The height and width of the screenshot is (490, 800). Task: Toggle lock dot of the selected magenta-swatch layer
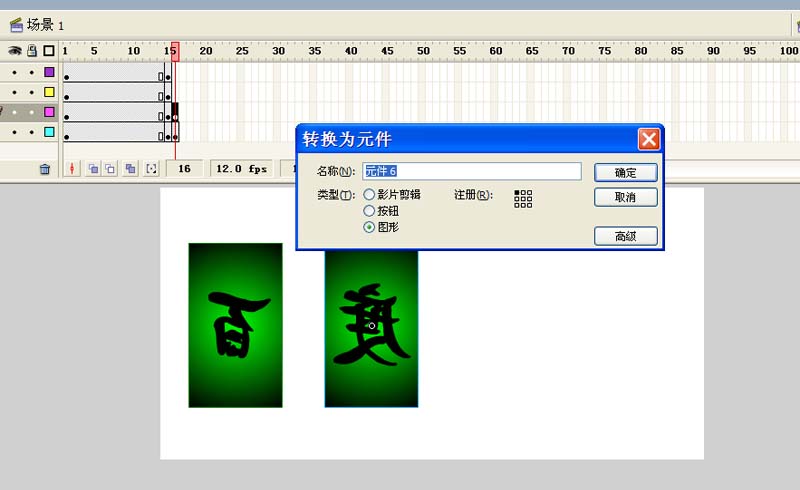click(x=32, y=112)
